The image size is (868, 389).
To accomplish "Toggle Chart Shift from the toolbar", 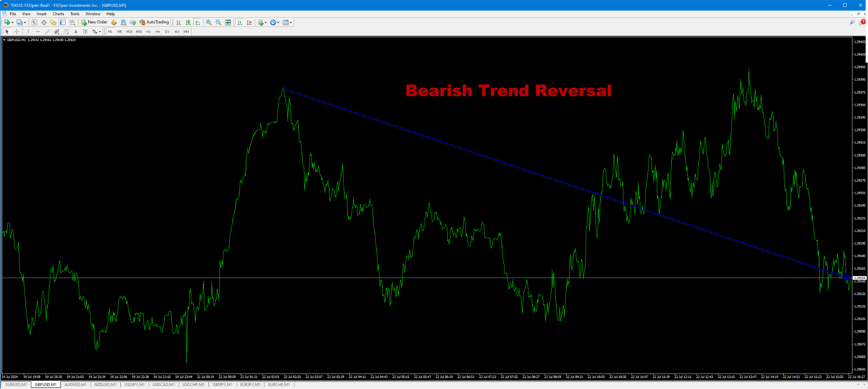I will pyautogui.click(x=249, y=22).
